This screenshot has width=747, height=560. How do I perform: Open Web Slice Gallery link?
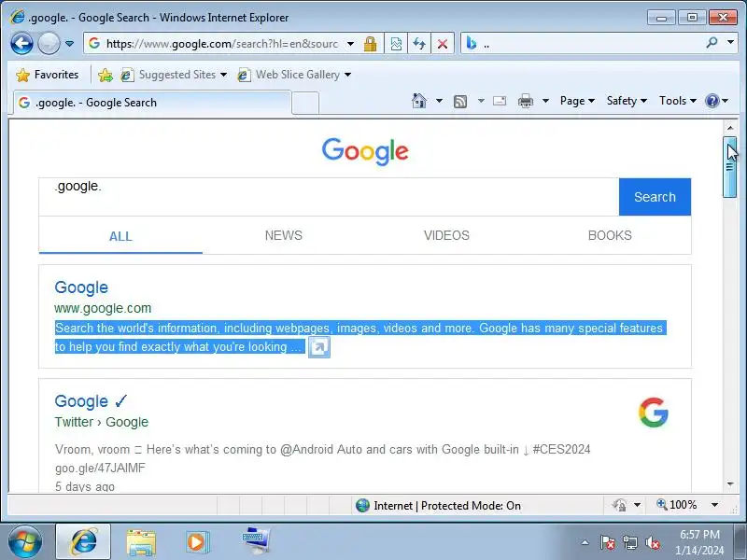click(294, 75)
